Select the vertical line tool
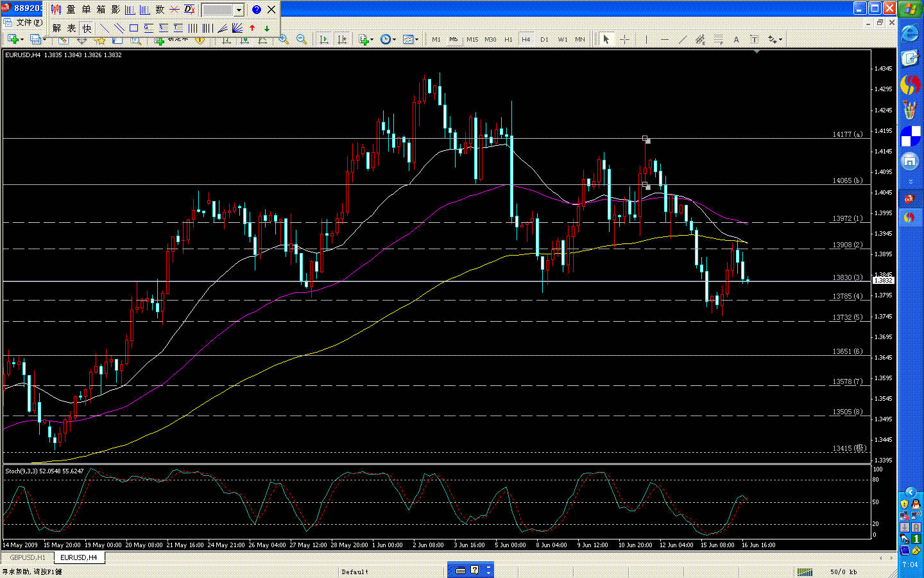Viewport: 924px width, 578px height. [646, 39]
